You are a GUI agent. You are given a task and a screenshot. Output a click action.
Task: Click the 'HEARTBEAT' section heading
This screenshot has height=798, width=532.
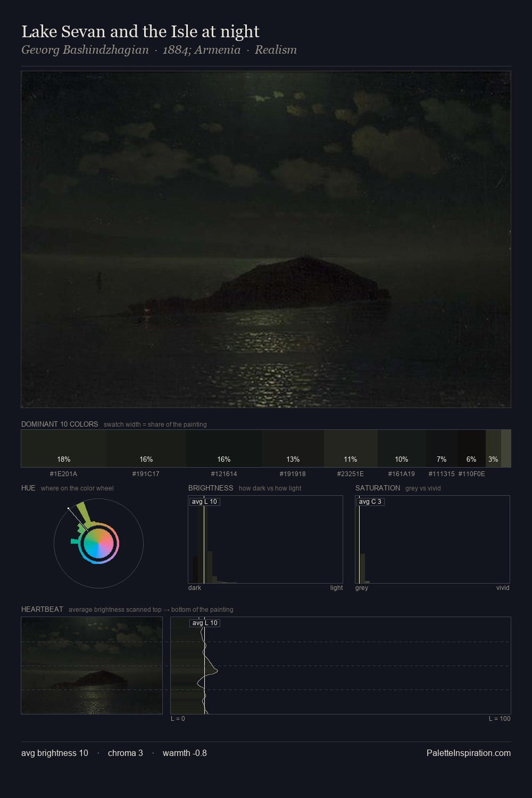[x=42, y=609]
